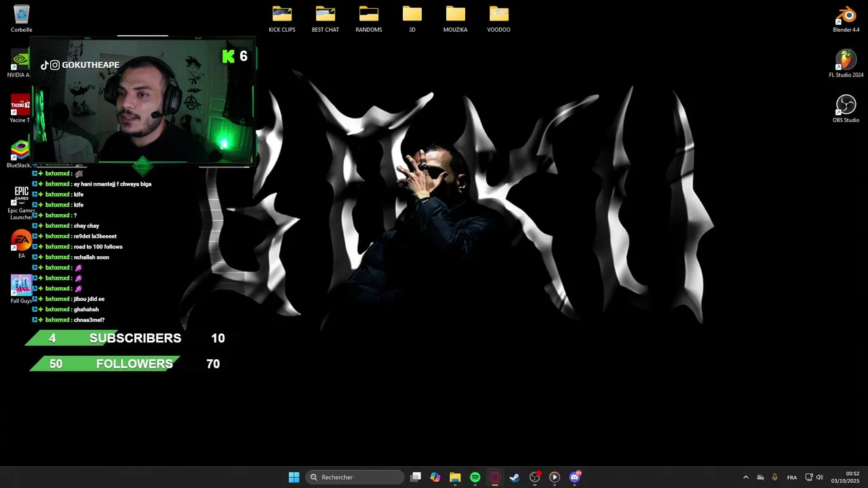Open the 3D folder
868x488 pixels.
(x=412, y=18)
